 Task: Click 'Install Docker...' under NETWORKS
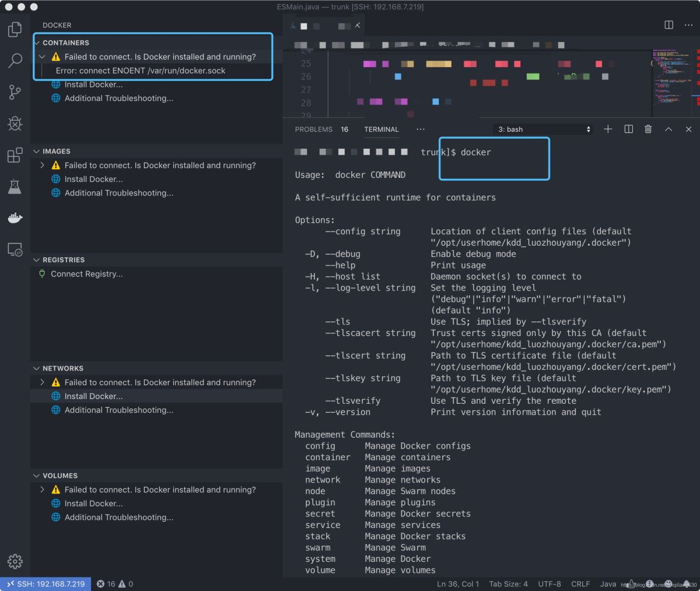pyautogui.click(x=94, y=396)
